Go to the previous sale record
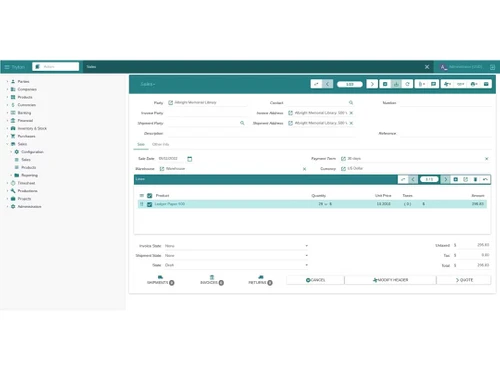 [327, 84]
